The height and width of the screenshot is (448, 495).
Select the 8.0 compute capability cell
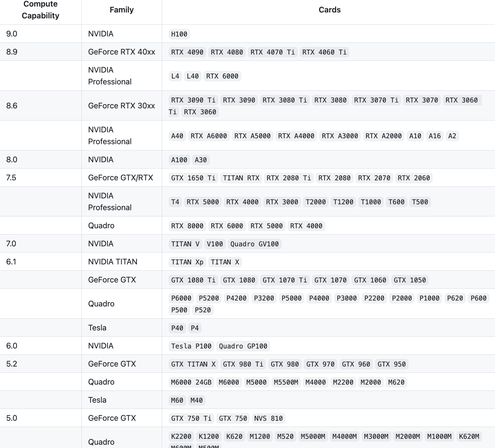pyautogui.click(x=40, y=160)
